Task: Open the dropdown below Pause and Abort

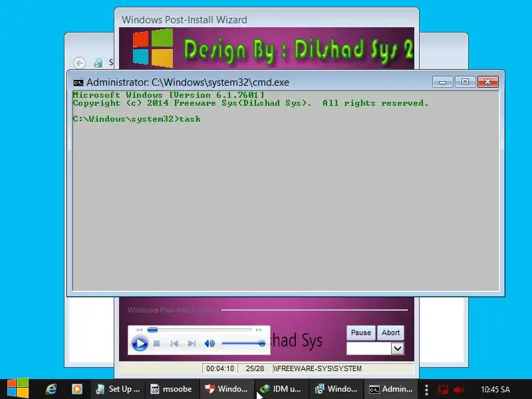Action: click(x=397, y=348)
